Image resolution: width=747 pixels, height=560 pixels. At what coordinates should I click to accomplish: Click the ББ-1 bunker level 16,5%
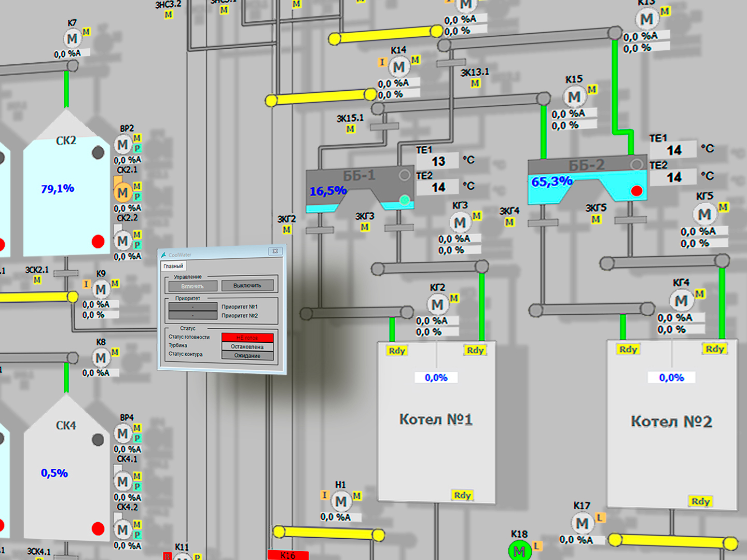328,191
